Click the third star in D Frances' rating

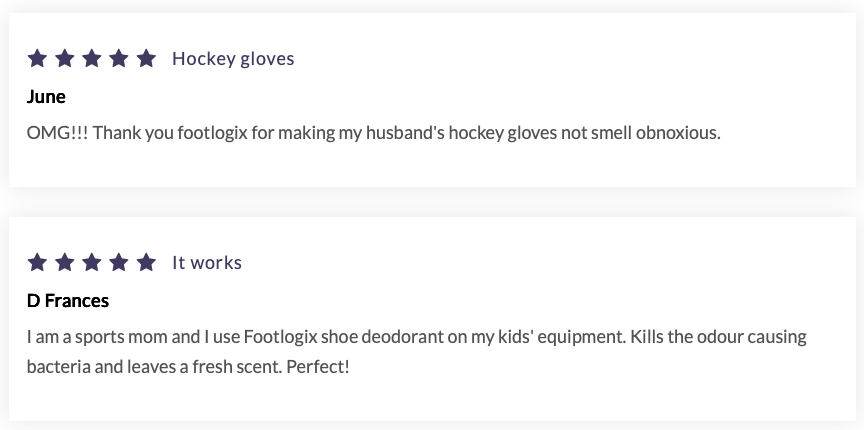coord(92,262)
